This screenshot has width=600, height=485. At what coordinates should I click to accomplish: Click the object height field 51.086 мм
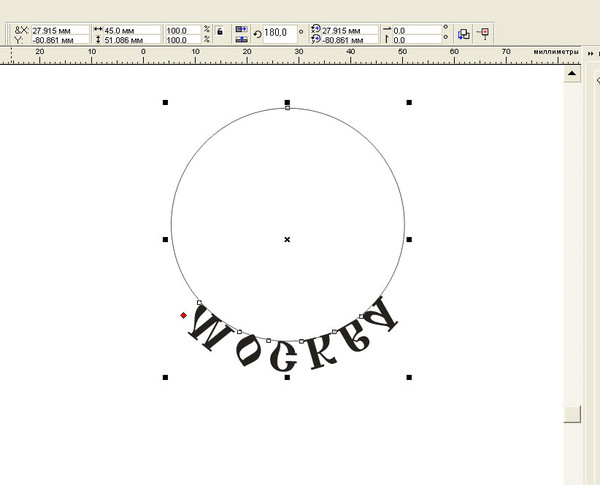pyautogui.click(x=132, y=40)
